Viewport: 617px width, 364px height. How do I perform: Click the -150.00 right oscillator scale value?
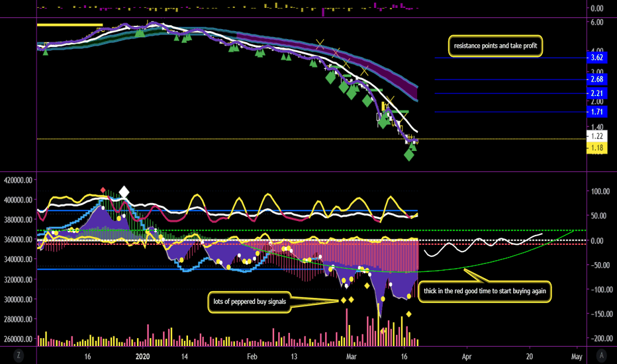[x=602, y=314]
